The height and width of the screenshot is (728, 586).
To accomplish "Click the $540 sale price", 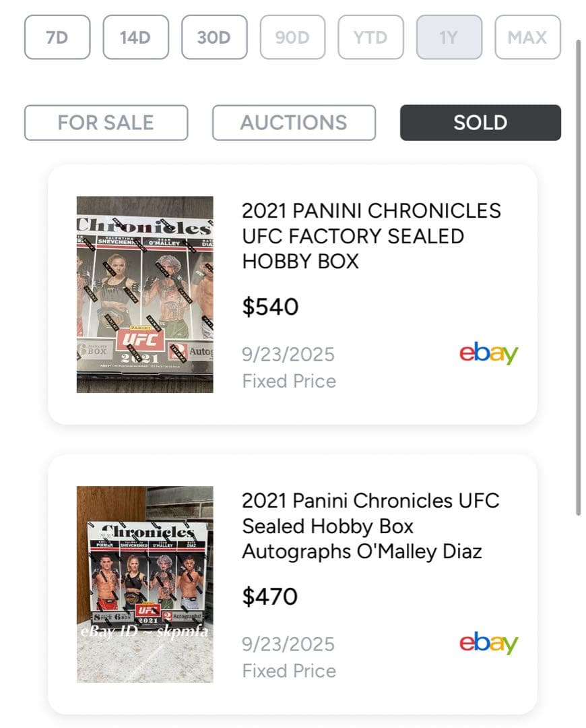I will tap(269, 307).
